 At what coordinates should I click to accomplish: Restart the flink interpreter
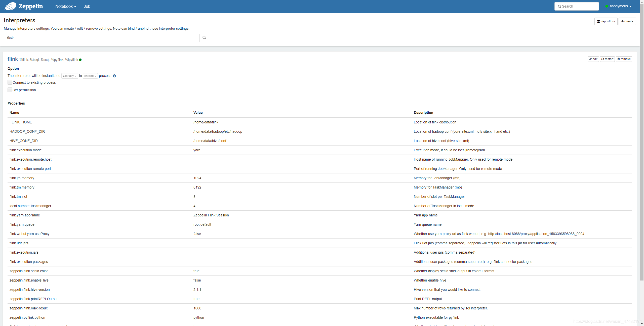click(x=607, y=59)
